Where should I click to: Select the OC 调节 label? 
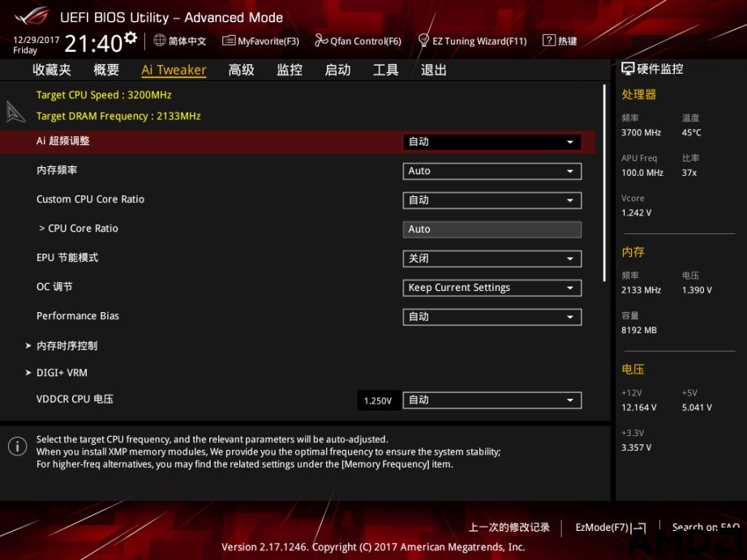54,287
